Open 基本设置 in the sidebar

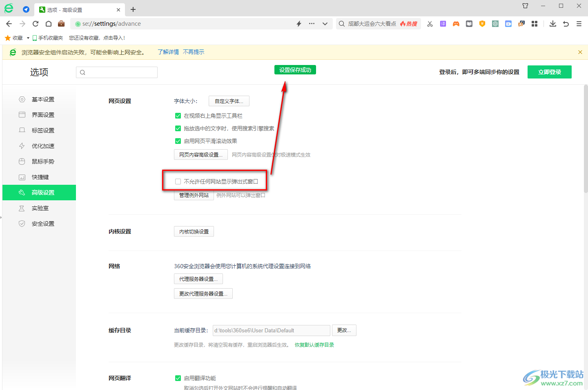point(39,99)
